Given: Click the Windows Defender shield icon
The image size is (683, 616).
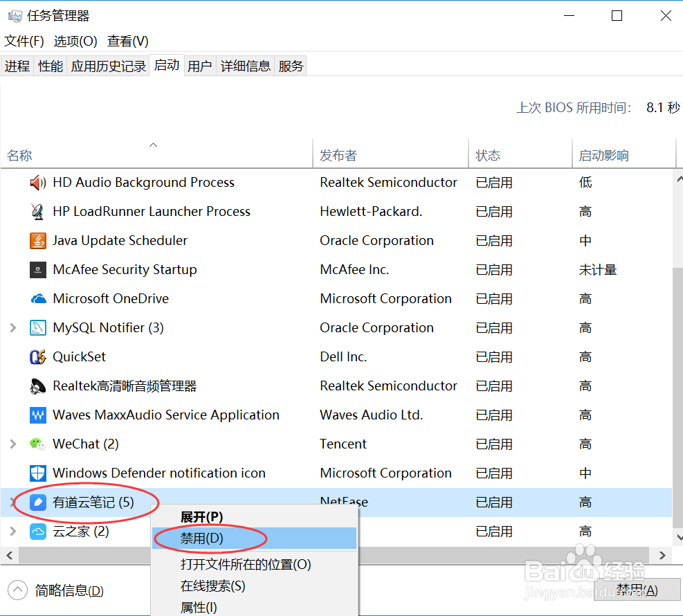Looking at the screenshot, I should pyautogui.click(x=38, y=473).
